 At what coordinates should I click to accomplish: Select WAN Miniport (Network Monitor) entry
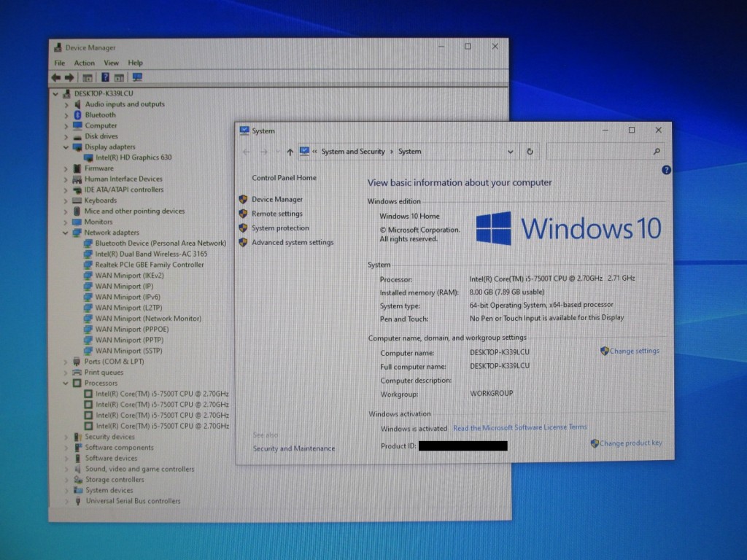pos(148,319)
